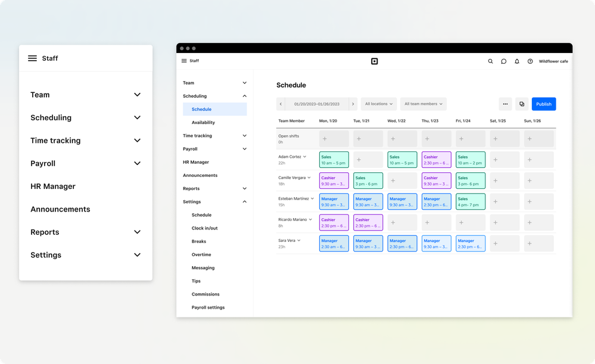Viewport: 595px width, 364px height.
Task: Click the blue Publish button
Action: 543,104
